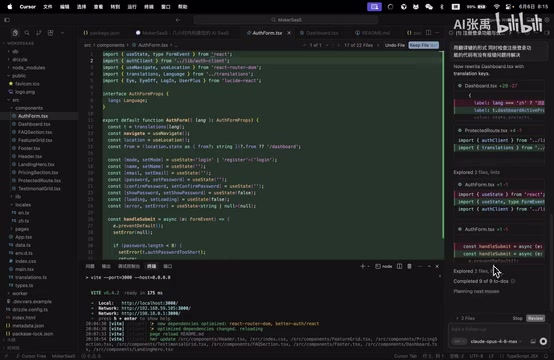Click Undo File in the diff bar
This screenshot has width=554, height=360.
(x=395, y=45)
